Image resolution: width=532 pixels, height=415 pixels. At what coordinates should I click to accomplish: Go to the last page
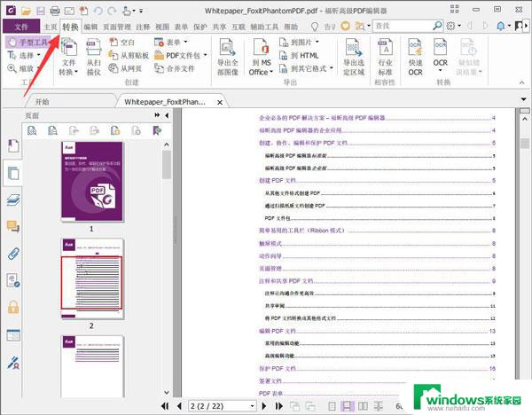click(x=279, y=406)
